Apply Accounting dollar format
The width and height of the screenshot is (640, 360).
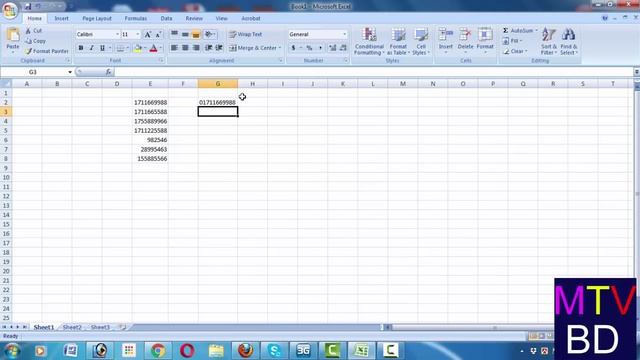[x=293, y=48]
